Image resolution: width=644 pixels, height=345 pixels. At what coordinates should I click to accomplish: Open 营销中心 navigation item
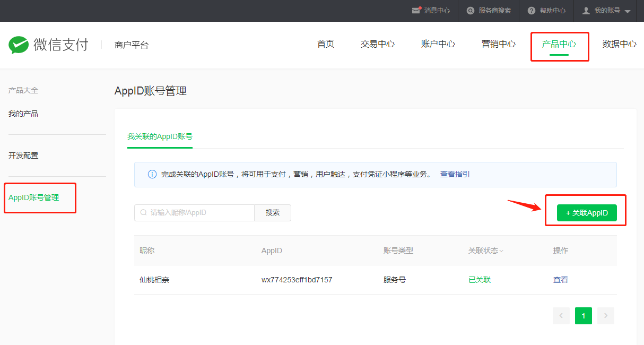click(499, 44)
